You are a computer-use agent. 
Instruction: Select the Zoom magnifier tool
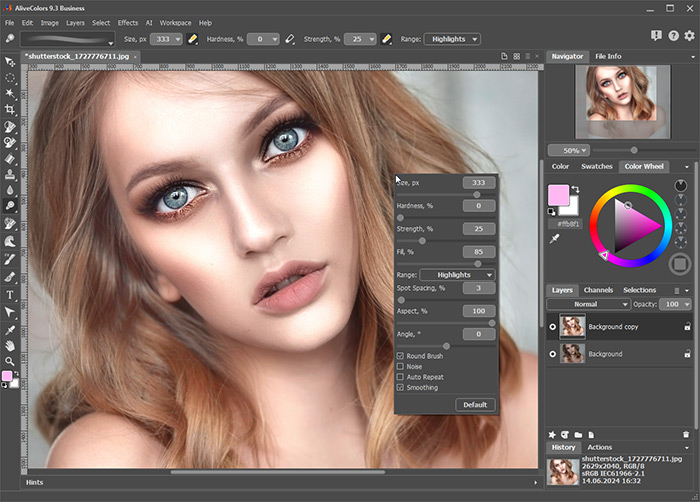[x=9, y=361]
